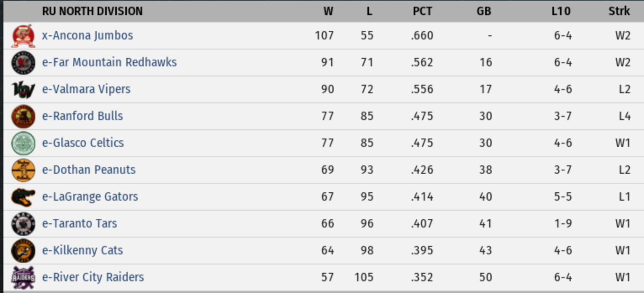
Task: Click the Valmara Vipers logo icon
Action: click(x=23, y=89)
